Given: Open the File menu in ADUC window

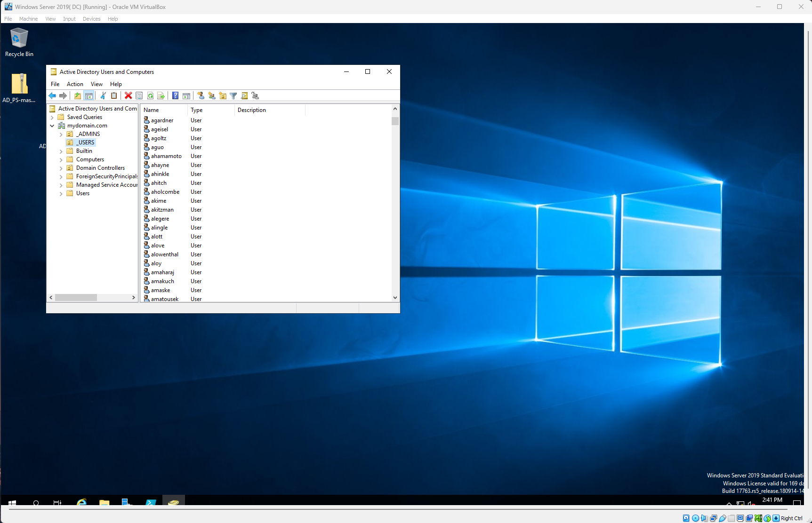Looking at the screenshot, I should tap(55, 84).
